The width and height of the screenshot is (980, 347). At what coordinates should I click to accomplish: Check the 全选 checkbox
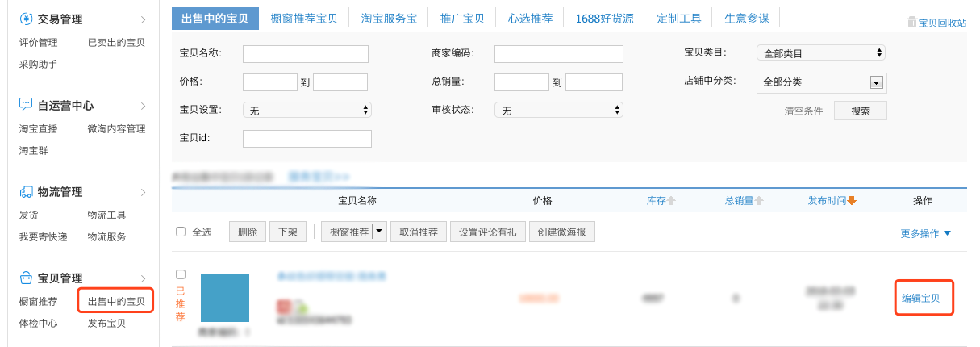(181, 232)
